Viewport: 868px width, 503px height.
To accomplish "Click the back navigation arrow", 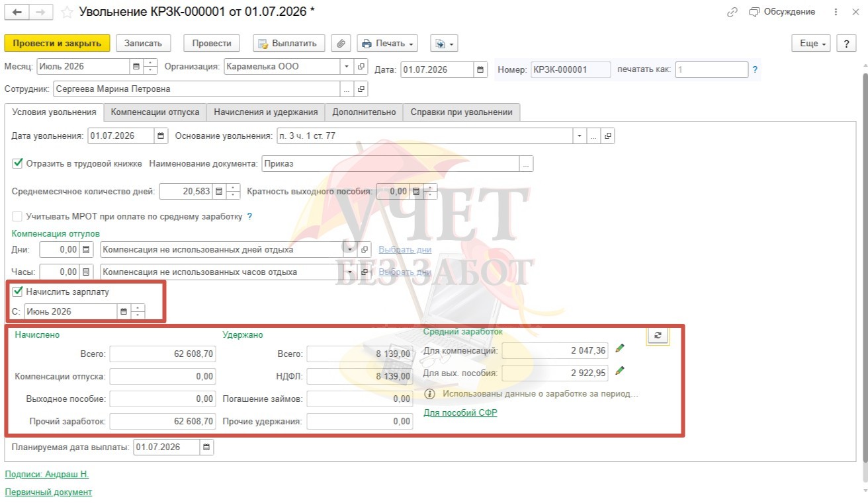I will pyautogui.click(x=17, y=12).
